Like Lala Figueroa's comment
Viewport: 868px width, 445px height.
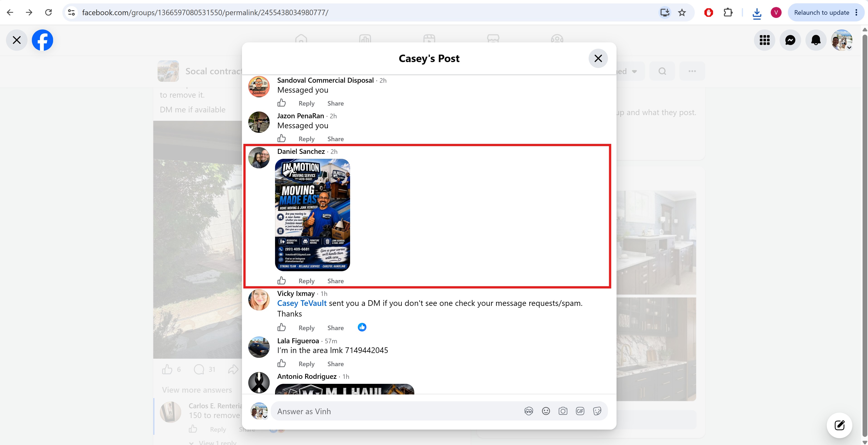282,363
